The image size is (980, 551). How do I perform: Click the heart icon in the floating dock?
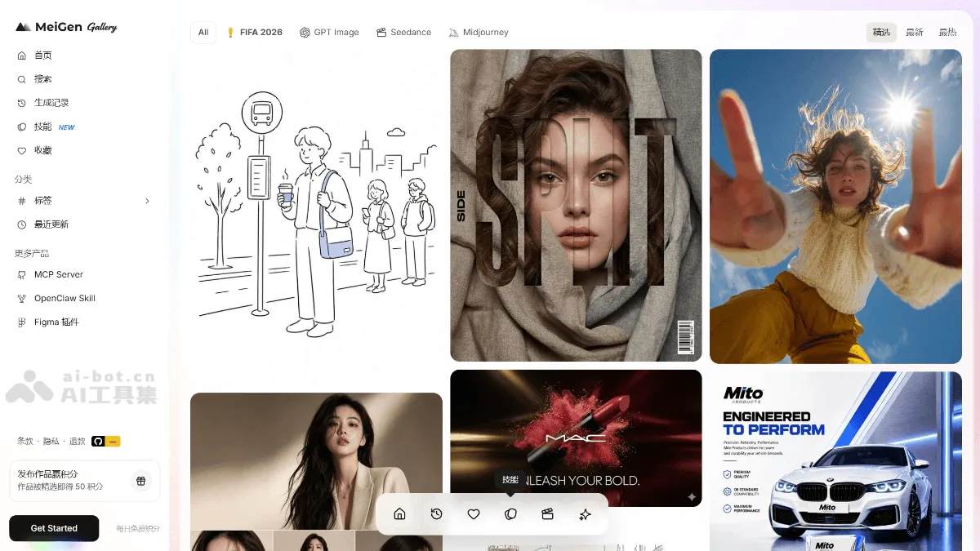[474, 514]
